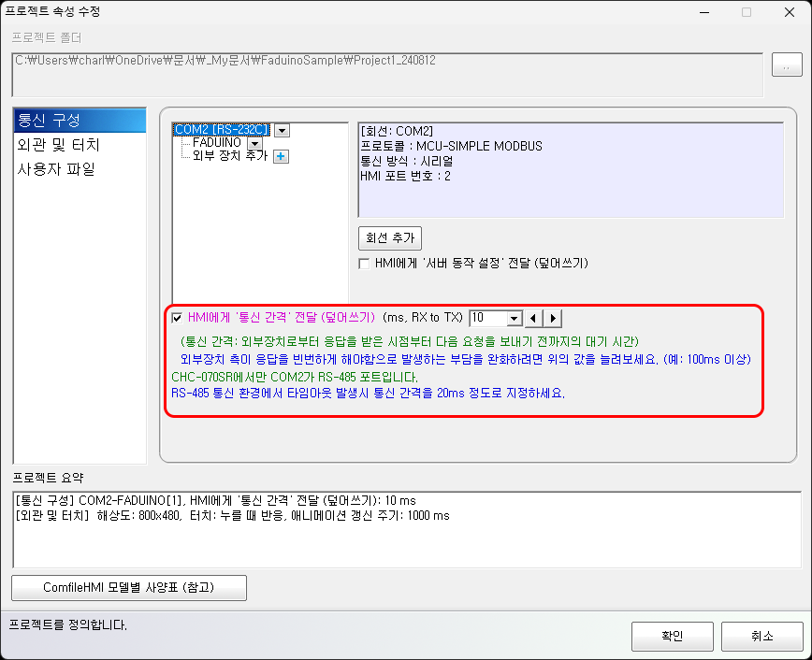Confirm settings with the 확인 button
Viewport: 812px width, 660px height.
[x=672, y=636]
